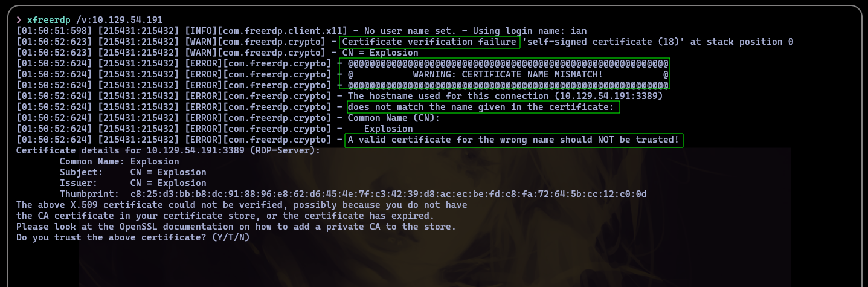
Task: Click the 'Common Name (CN):' error line
Action: coord(394,118)
